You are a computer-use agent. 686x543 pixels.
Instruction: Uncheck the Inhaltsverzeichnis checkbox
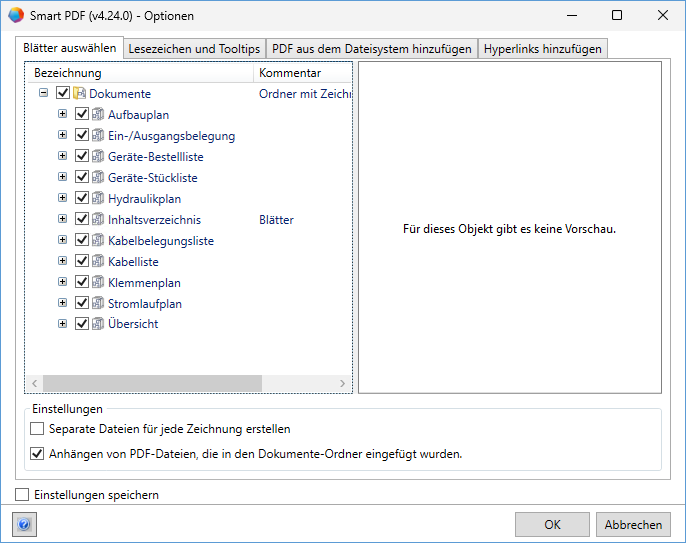pyautogui.click(x=82, y=220)
